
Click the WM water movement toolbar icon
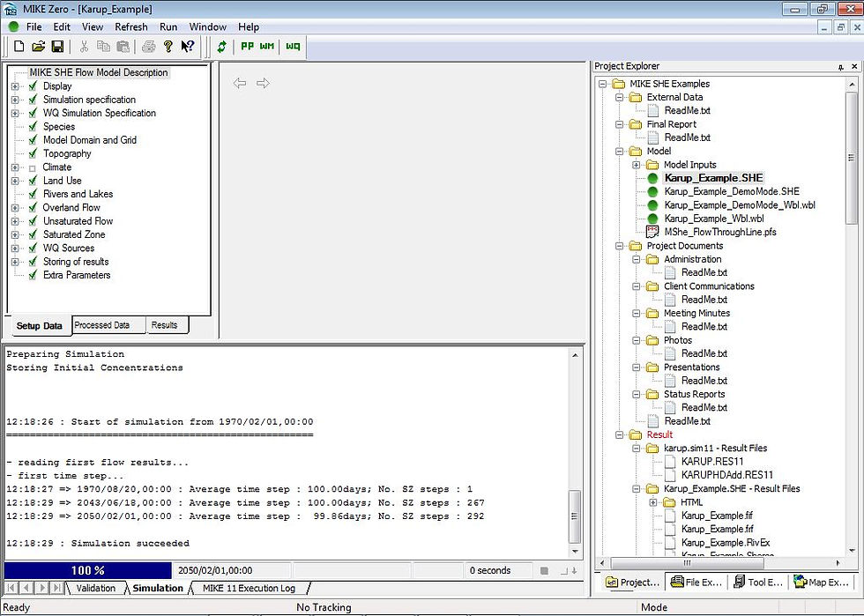tap(266, 47)
